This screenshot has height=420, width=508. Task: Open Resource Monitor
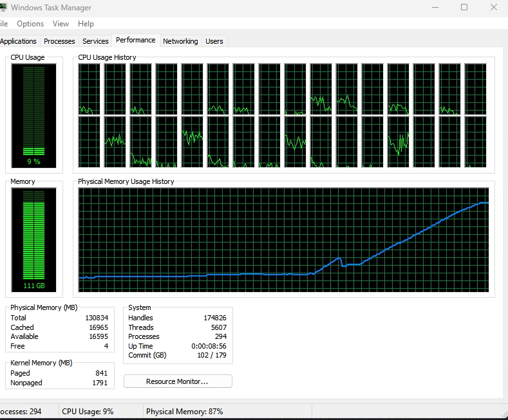178,381
